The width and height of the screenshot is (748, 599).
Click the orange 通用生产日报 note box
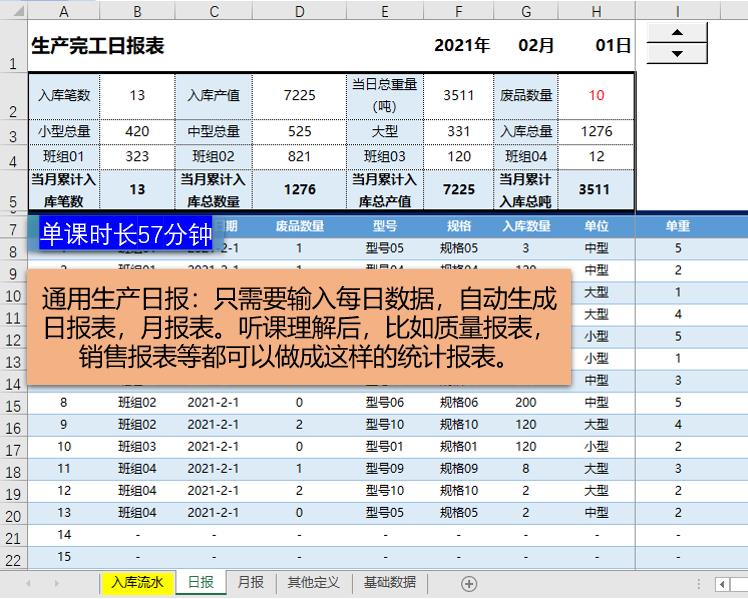299,327
